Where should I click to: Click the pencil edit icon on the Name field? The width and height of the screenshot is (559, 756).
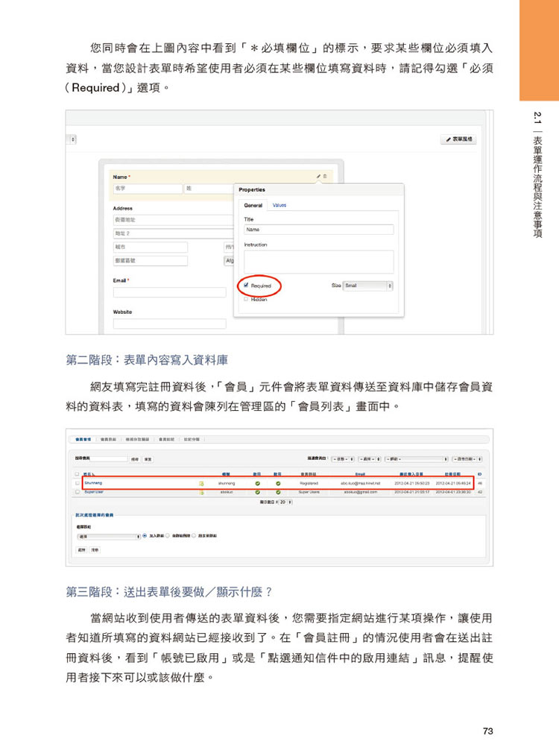(318, 177)
